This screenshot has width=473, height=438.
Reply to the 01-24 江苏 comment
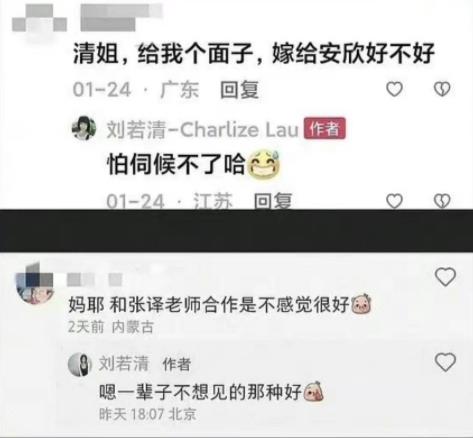pyautogui.click(x=273, y=201)
